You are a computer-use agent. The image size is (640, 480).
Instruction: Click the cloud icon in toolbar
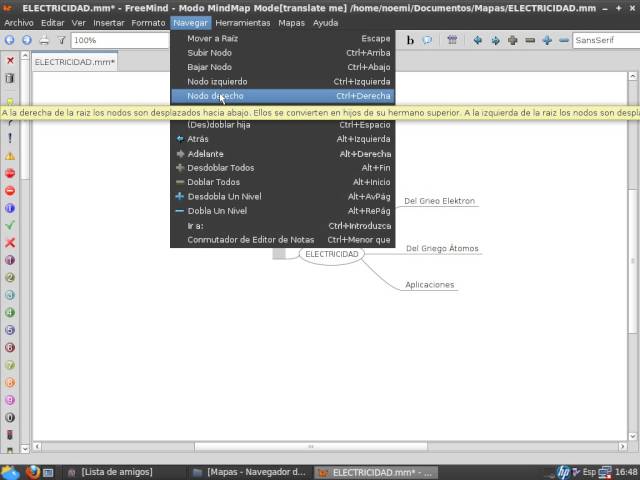pos(427,40)
